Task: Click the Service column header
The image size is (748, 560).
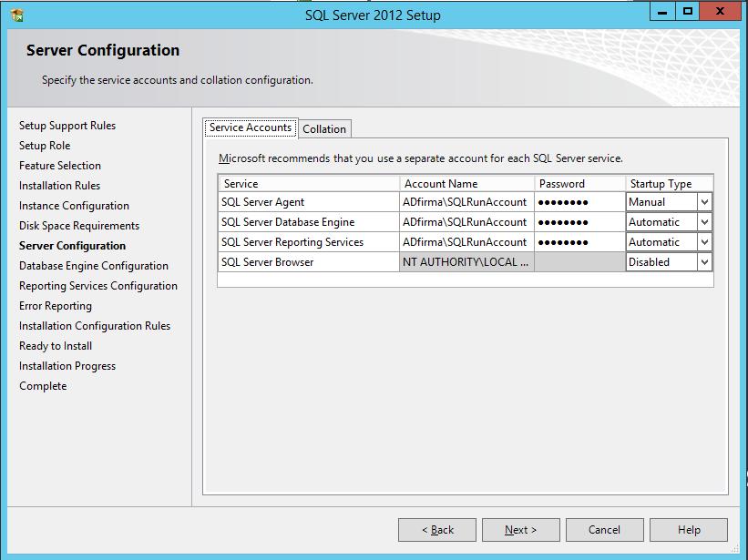Action: pos(309,184)
